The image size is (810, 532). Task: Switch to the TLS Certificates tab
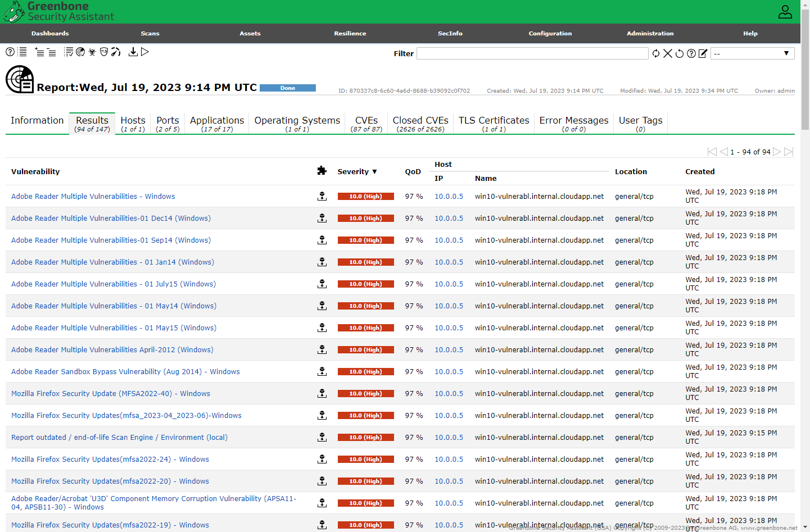[494, 124]
